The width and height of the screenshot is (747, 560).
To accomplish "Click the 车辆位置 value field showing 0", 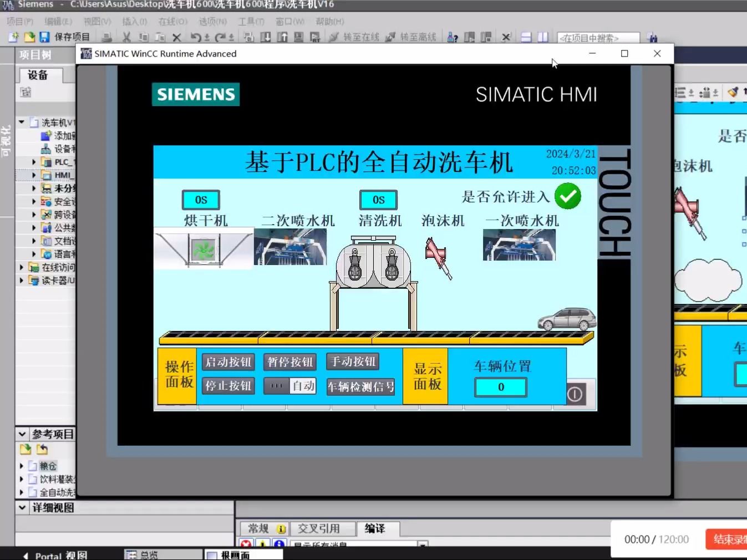I will coord(501,387).
